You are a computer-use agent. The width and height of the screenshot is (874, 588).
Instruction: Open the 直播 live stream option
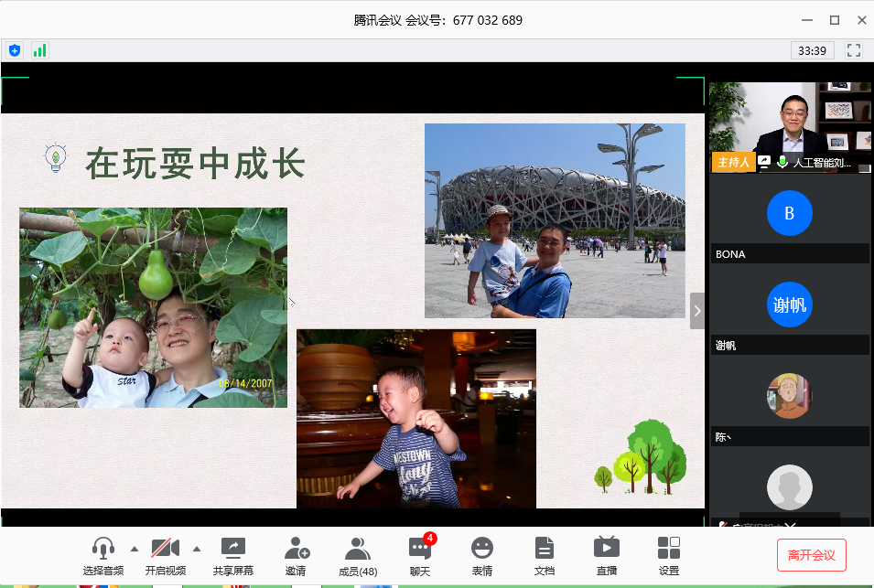point(606,549)
